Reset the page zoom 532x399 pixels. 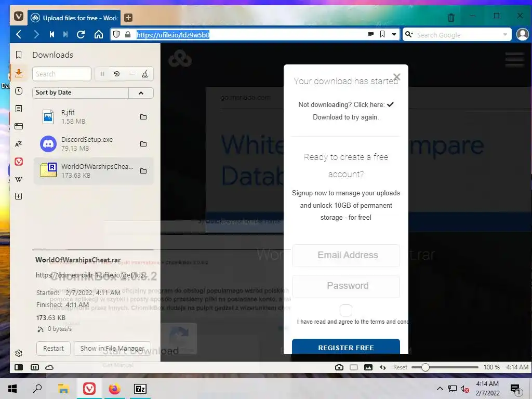400,367
